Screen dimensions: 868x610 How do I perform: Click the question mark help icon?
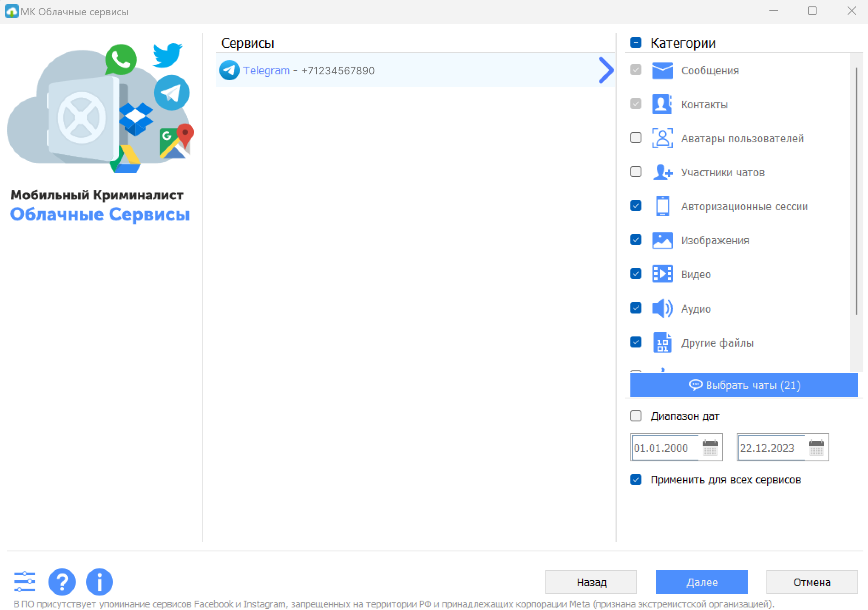click(62, 582)
